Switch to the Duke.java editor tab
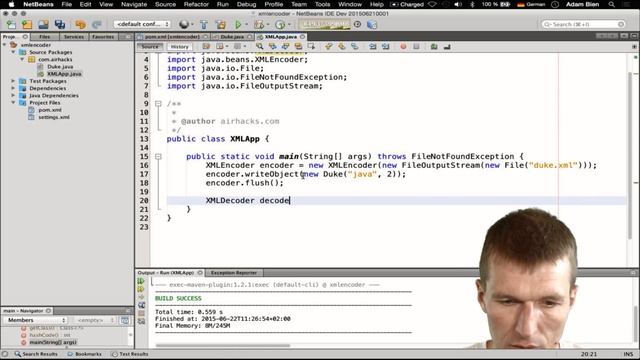The image size is (640, 360). 232,37
